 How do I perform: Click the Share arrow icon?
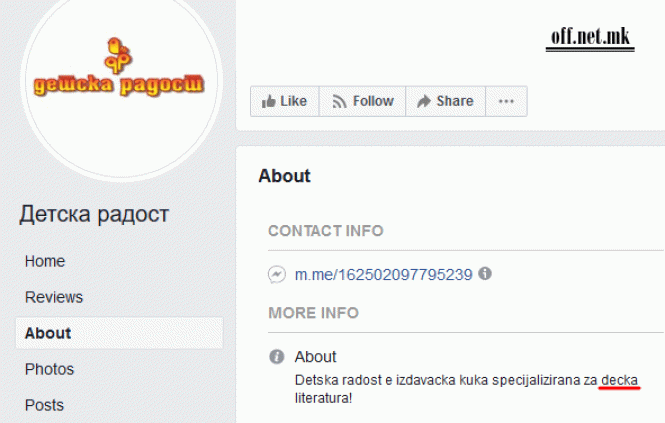tap(424, 101)
